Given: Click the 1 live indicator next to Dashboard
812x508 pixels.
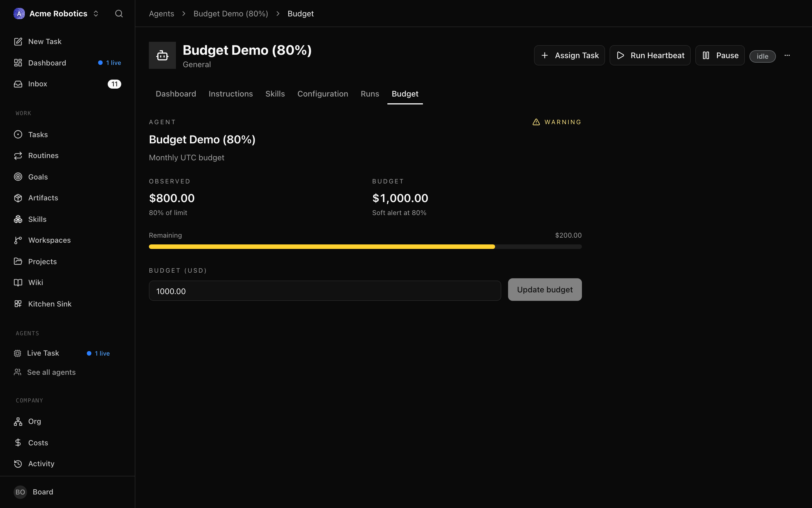Looking at the screenshot, I should click(x=110, y=63).
